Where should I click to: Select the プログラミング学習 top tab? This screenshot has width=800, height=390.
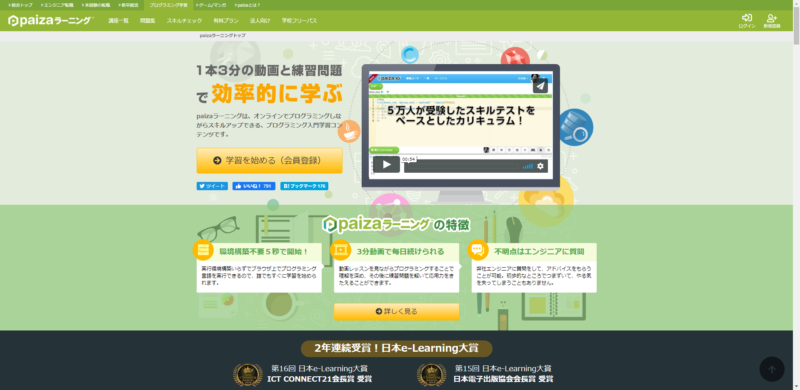click(168, 5)
